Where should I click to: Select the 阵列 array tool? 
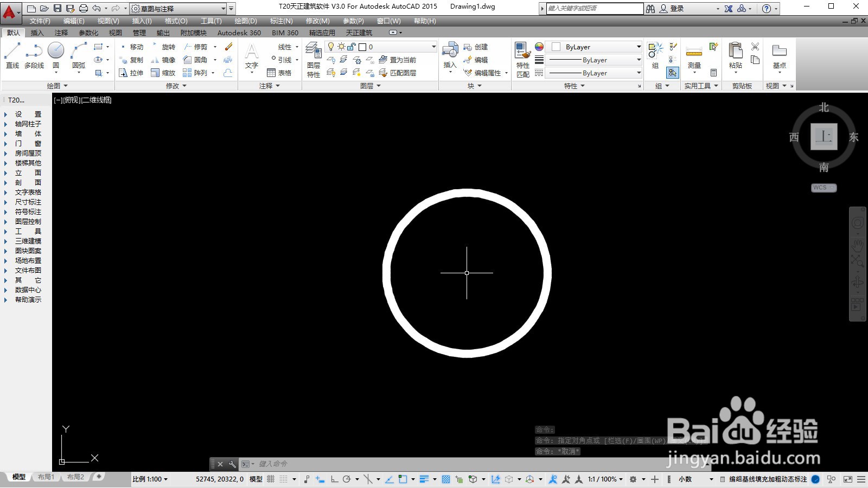pyautogui.click(x=195, y=73)
